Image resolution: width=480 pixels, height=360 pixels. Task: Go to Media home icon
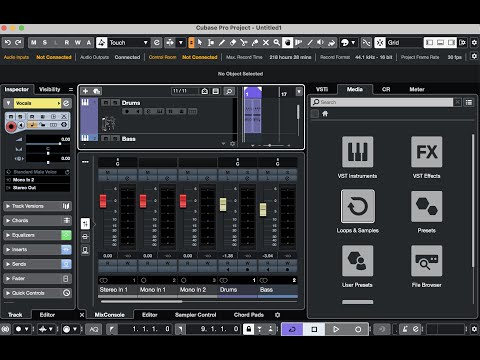325,114
